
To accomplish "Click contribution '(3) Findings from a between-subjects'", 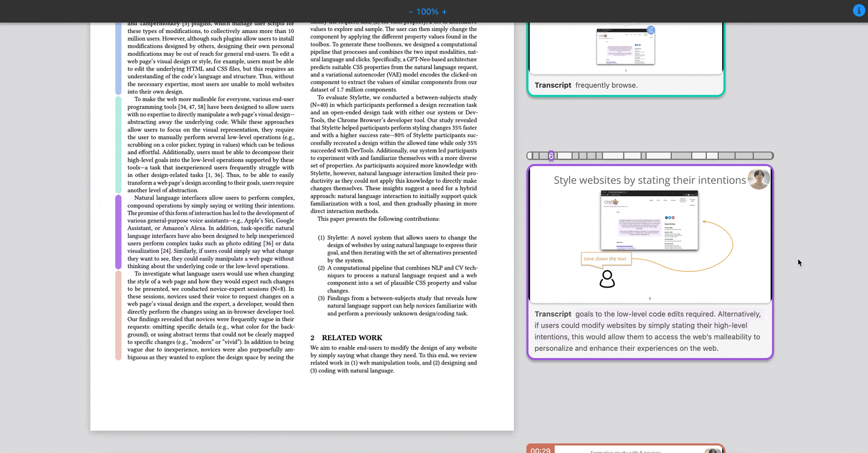I will coord(397,305).
